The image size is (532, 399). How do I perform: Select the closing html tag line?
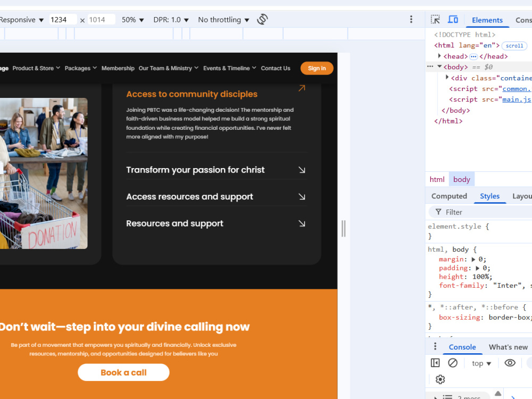tap(448, 121)
